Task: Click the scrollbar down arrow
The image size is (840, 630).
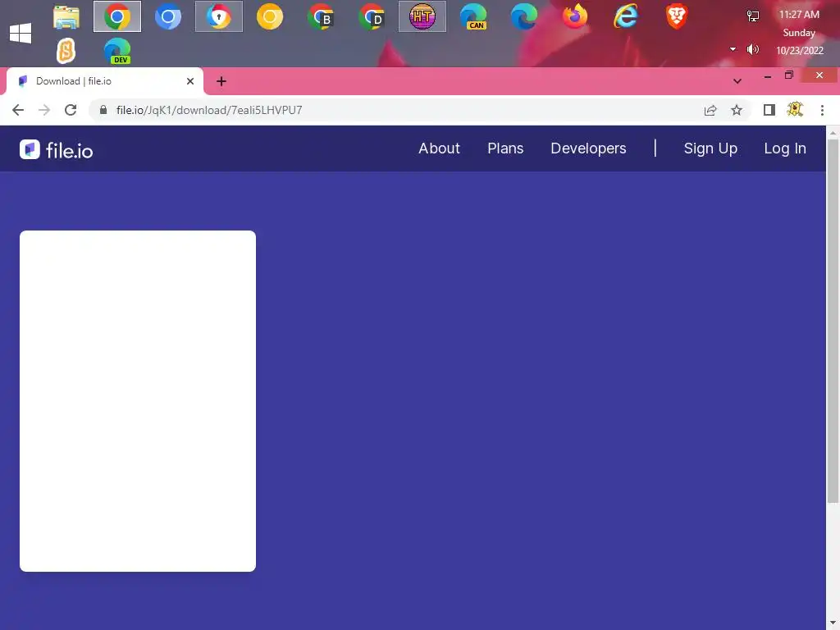Action: (833, 623)
